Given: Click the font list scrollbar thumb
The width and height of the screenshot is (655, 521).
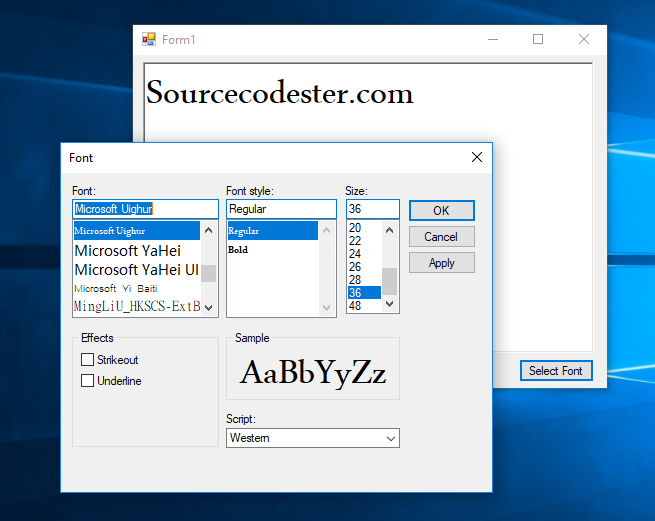Looking at the screenshot, I should click(x=209, y=273).
